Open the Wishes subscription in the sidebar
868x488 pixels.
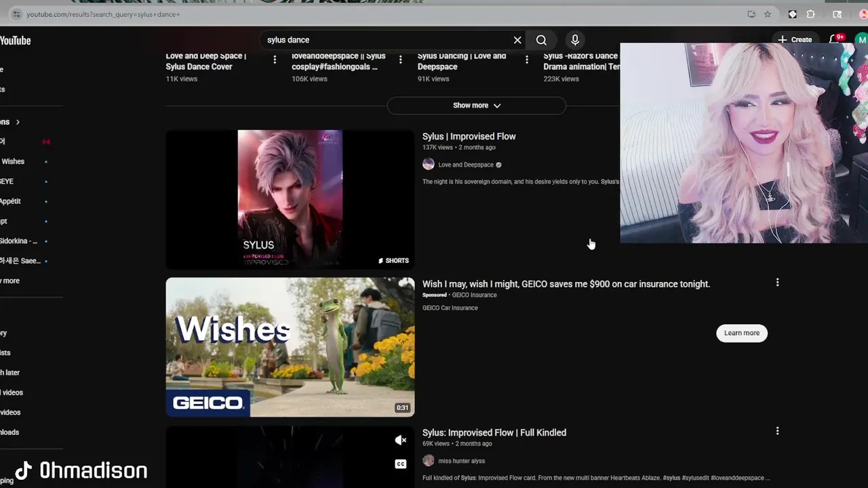12,161
